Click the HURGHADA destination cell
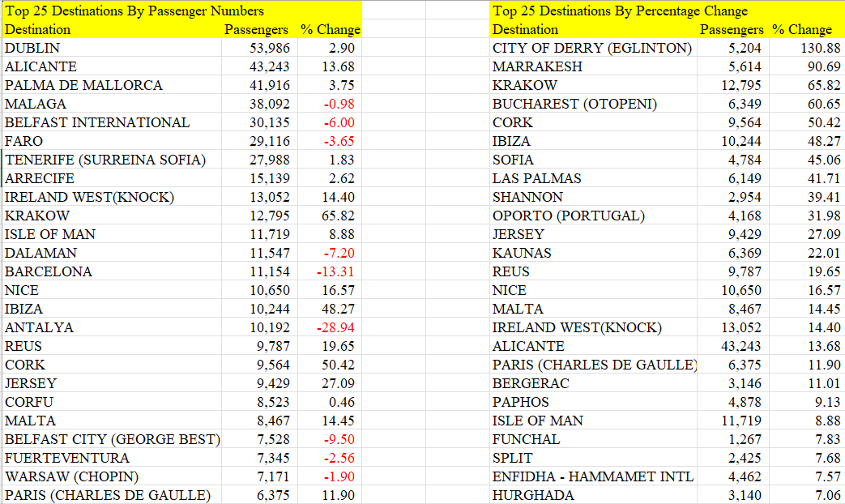The width and height of the screenshot is (845, 504). [593, 495]
